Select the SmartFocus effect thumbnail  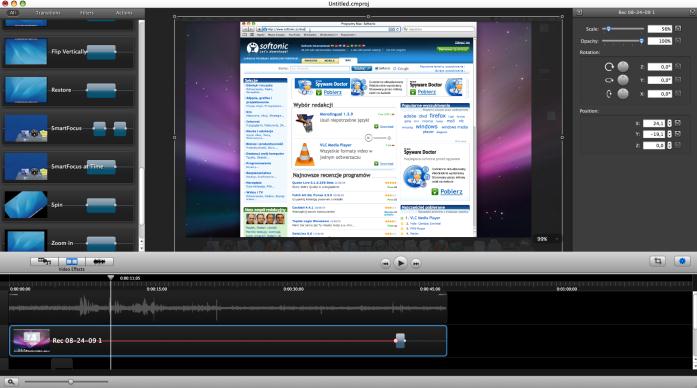25,128
